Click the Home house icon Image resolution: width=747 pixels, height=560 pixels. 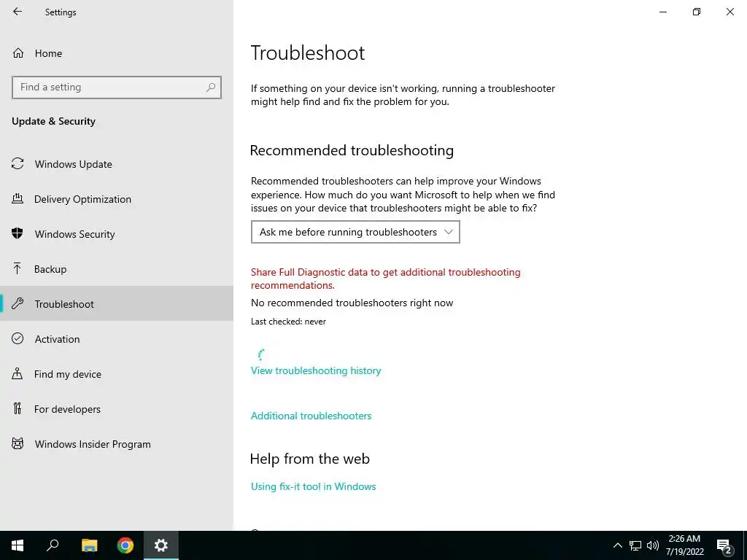(18, 52)
